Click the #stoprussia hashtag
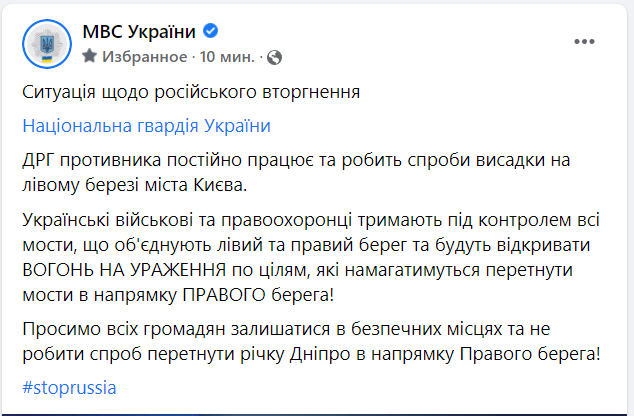The width and height of the screenshot is (634, 416). pyautogui.click(x=70, y=386)
